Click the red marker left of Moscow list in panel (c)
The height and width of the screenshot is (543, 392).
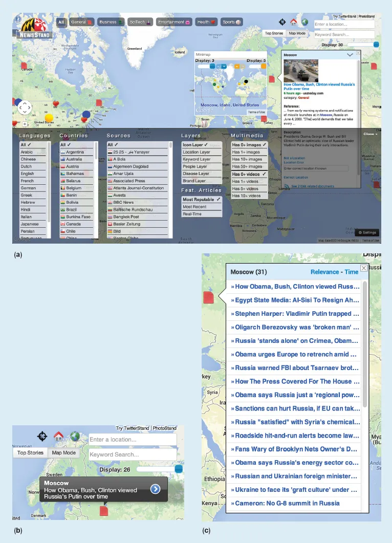[208, 297]
